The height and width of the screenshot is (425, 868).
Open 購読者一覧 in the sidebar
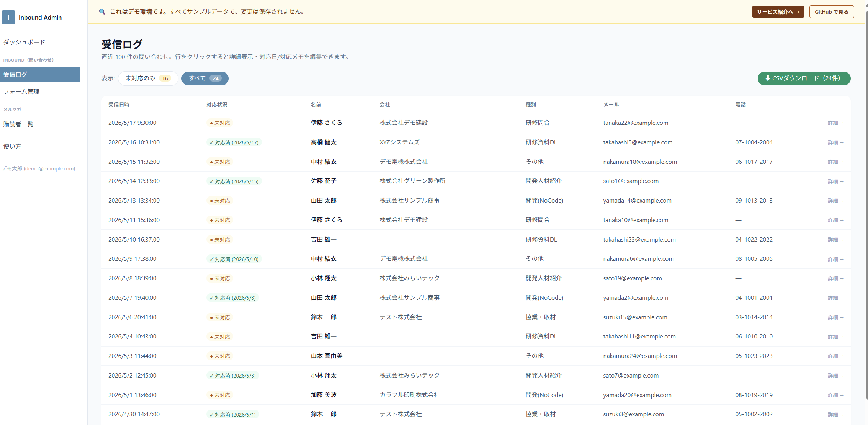pyautogui.click(x=18, y=124)
